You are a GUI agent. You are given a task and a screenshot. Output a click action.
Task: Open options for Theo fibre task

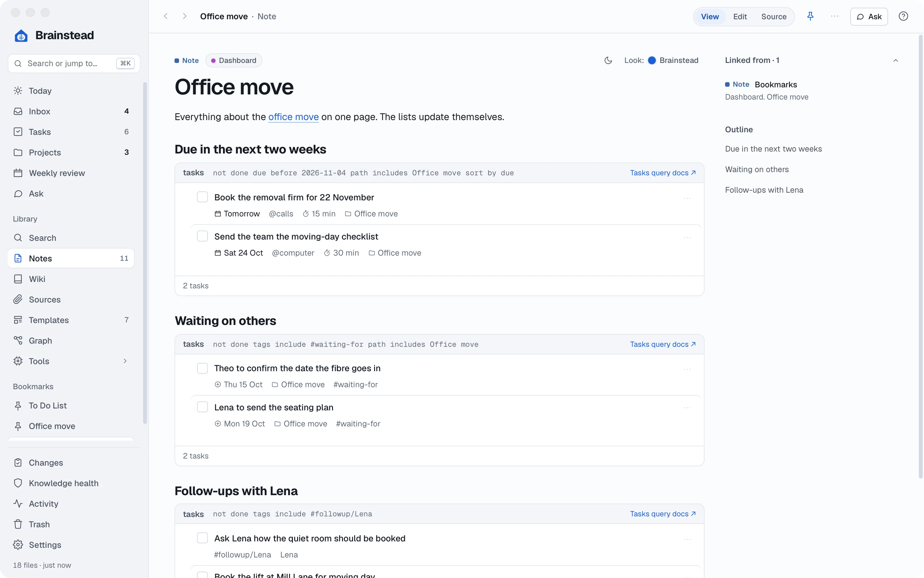(687, 369)
